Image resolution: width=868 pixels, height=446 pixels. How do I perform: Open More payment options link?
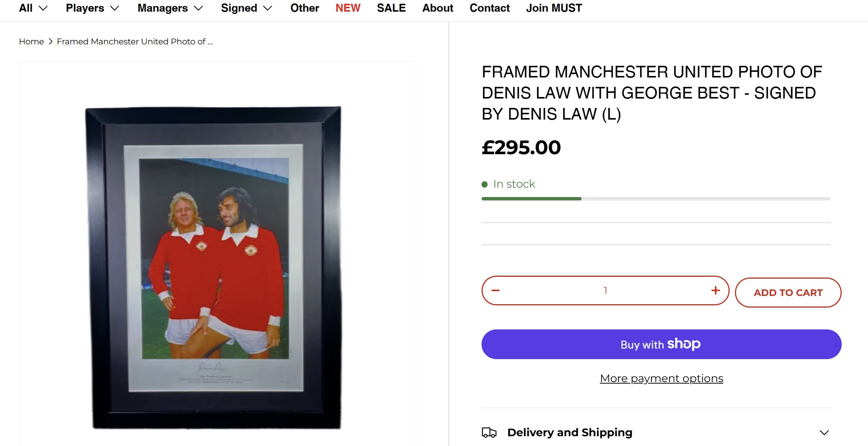661,378
